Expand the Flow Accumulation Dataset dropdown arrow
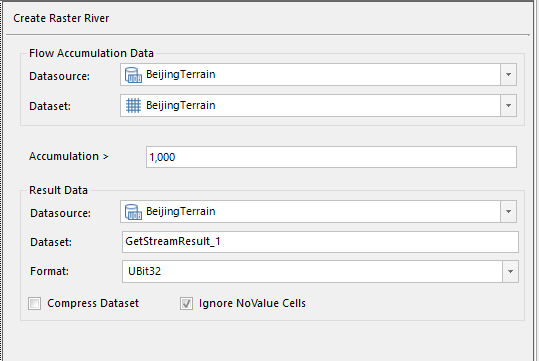This screenshot has height=361, width=539. point(508,106)
